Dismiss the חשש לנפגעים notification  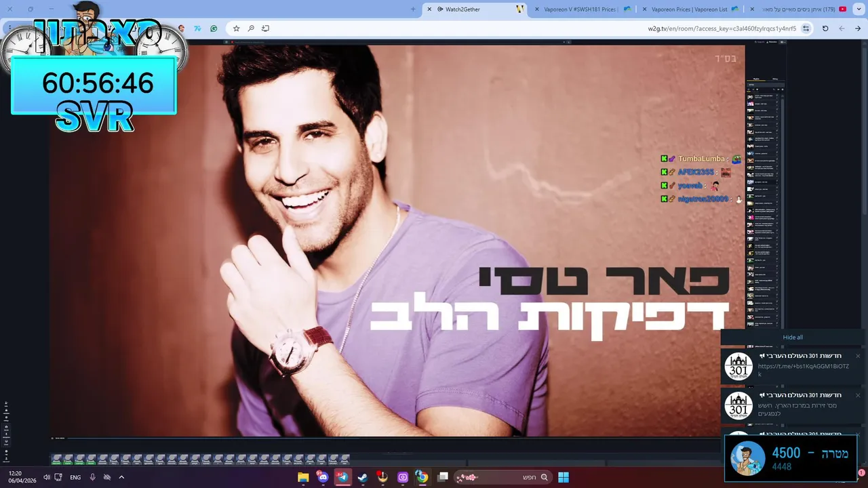point(858,395)
